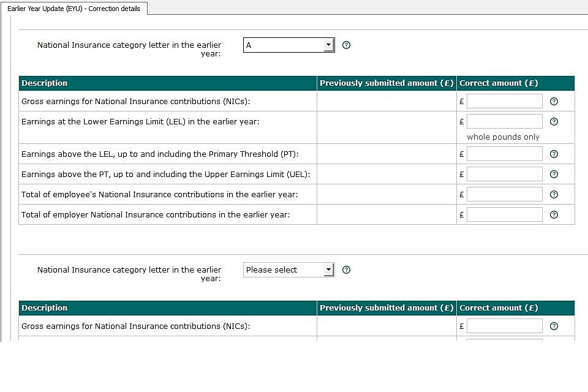Screen dimensions: 588x392
Task: Click Gross earnings amount field in second table
Action: pyautogui.click(x=504, y=326)
